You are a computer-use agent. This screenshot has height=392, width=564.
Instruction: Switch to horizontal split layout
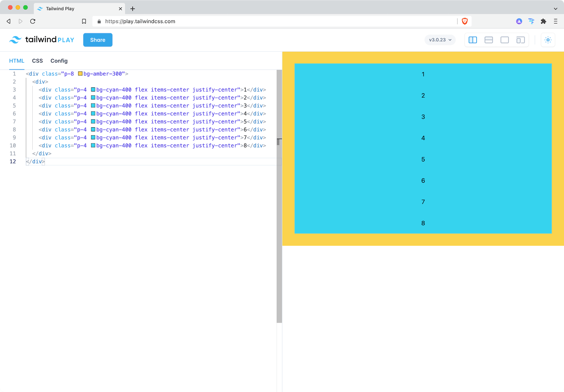[x=489, y=40]
